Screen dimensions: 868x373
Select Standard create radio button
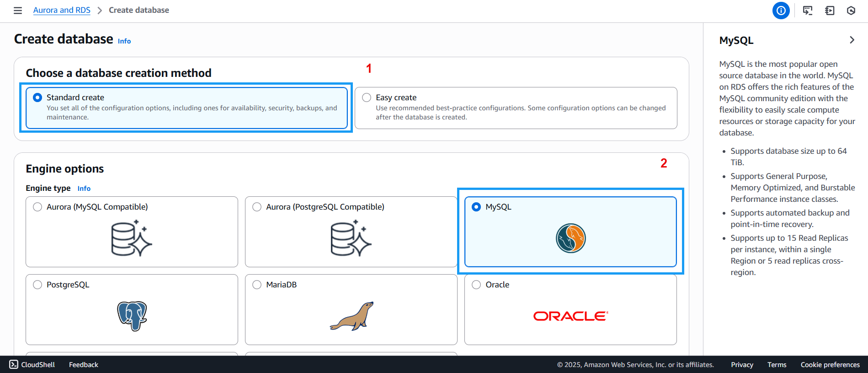pyautogui.click(x=37, y=97)
